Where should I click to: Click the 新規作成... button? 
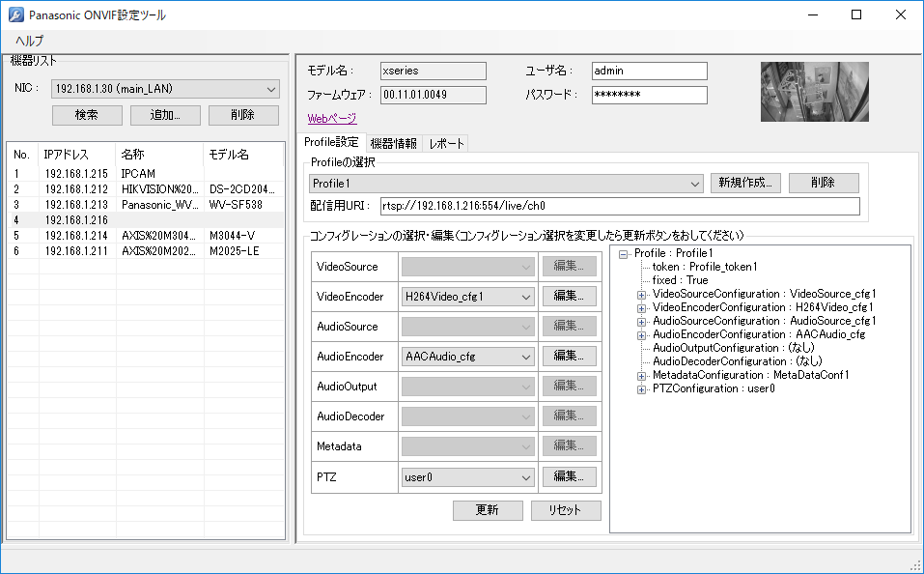click(745, 183)
